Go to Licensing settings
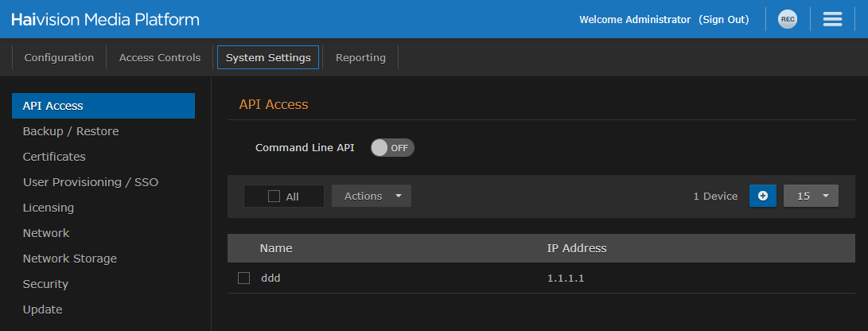This screenshot has height=331, width=868. click(49, 208)
